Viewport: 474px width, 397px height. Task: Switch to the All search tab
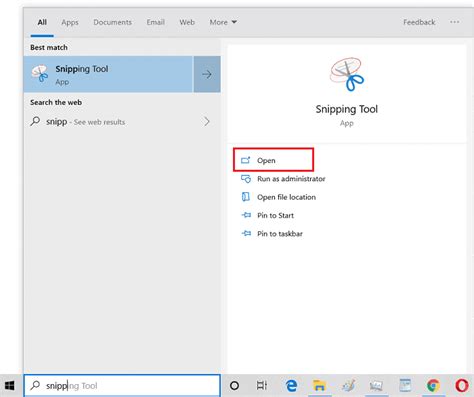42,22
